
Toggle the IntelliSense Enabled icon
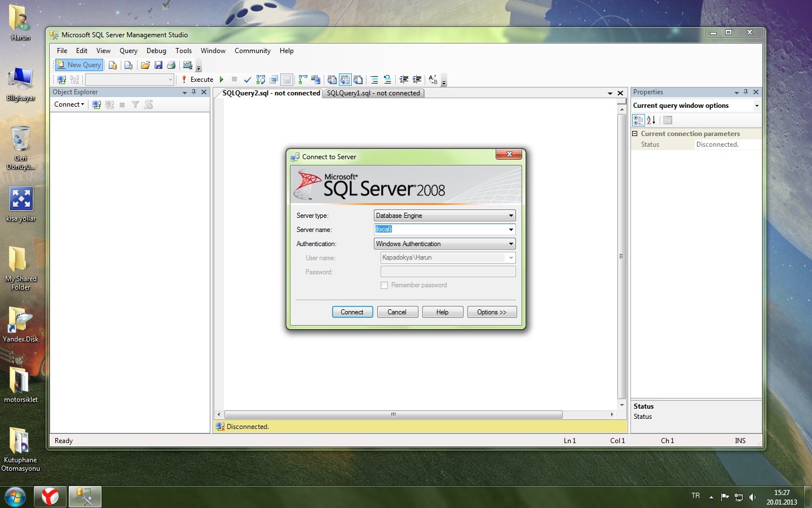[287, 80]
